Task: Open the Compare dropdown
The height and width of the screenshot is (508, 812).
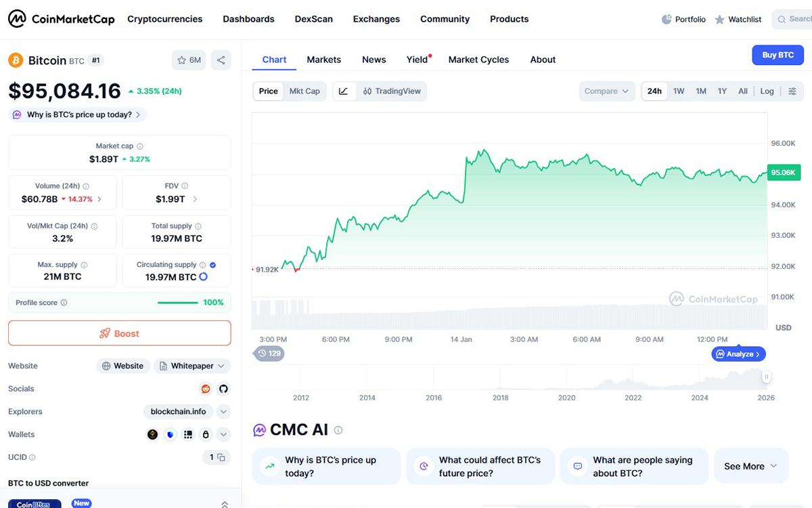Action: tap(606, 91)
